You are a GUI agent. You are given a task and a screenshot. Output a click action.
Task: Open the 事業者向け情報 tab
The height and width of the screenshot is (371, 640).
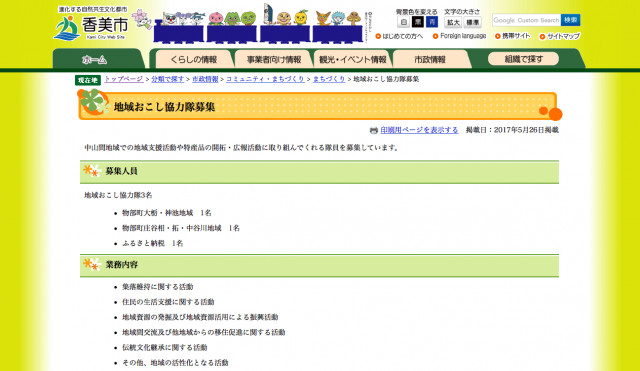pos(273,60)
